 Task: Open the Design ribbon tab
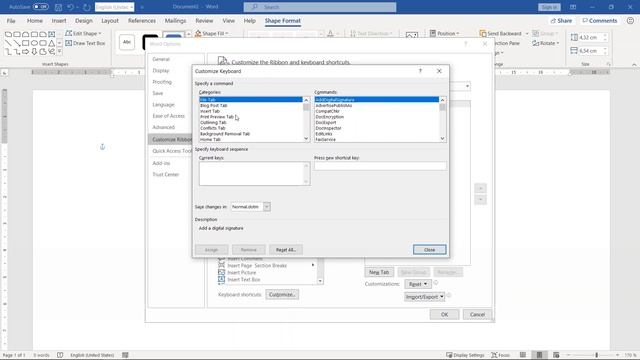click(x=84, y=20)
